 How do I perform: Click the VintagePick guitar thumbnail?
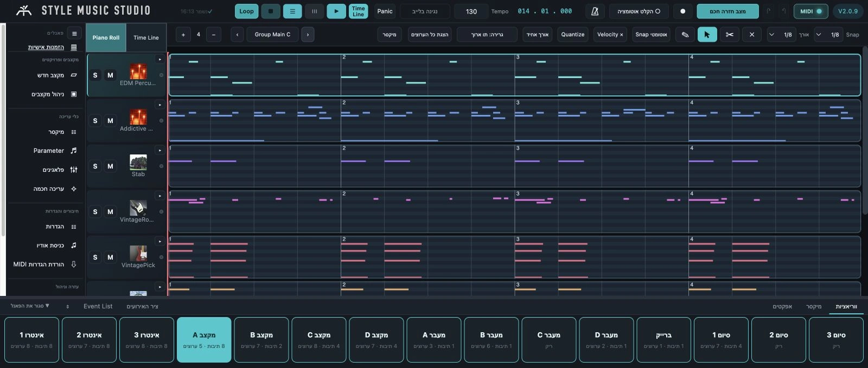click(138, 253)
